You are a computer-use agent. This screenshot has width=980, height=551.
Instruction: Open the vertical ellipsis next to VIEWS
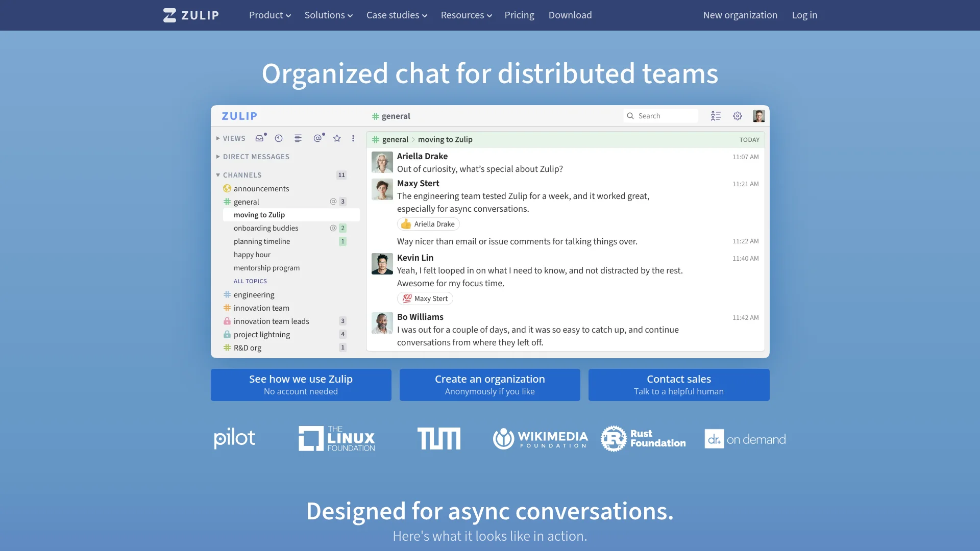click(x=353, y=138)
